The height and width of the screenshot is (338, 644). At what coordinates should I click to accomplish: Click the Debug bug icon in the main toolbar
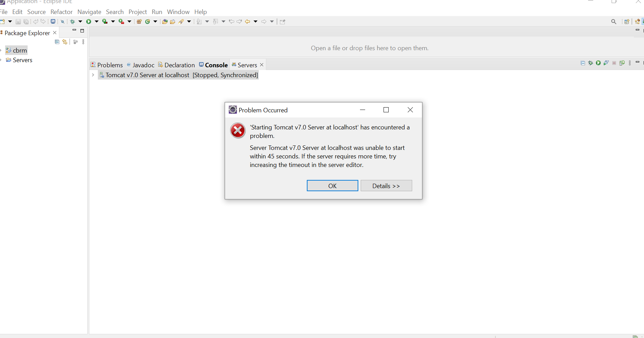point(72,22)
